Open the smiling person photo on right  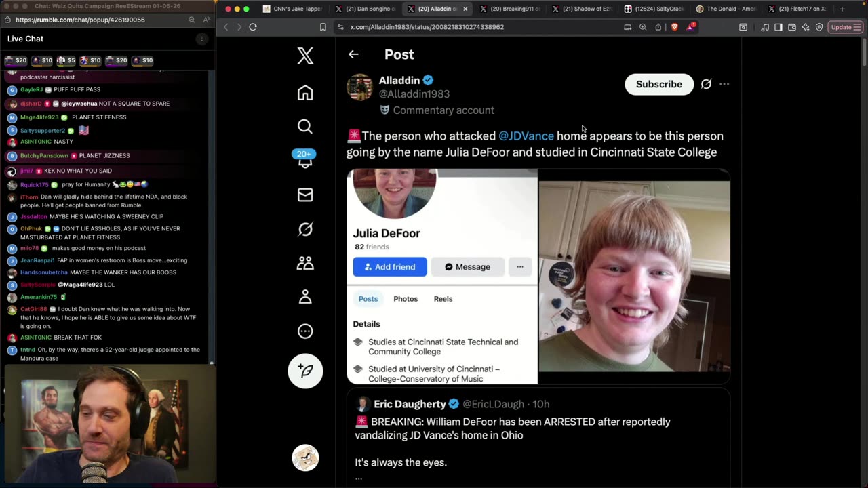tap(634, 277)
